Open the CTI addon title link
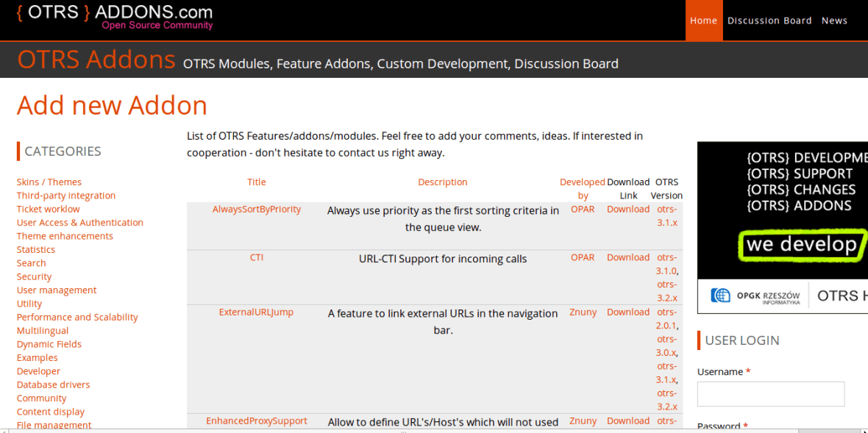868x433 pixels. [256, 257]
